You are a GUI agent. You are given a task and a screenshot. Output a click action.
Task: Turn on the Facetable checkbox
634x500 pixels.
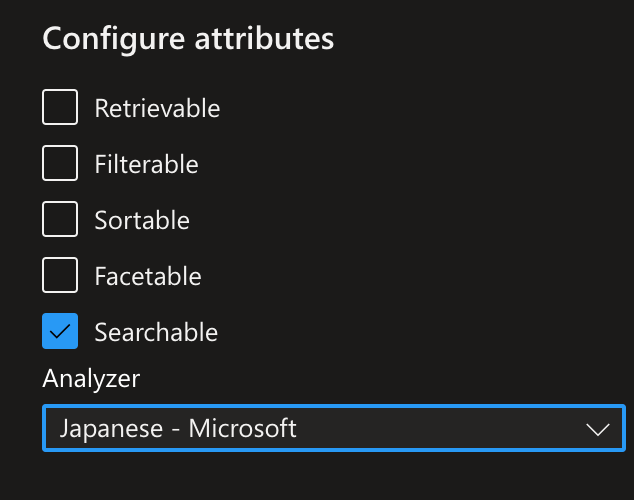60,275
